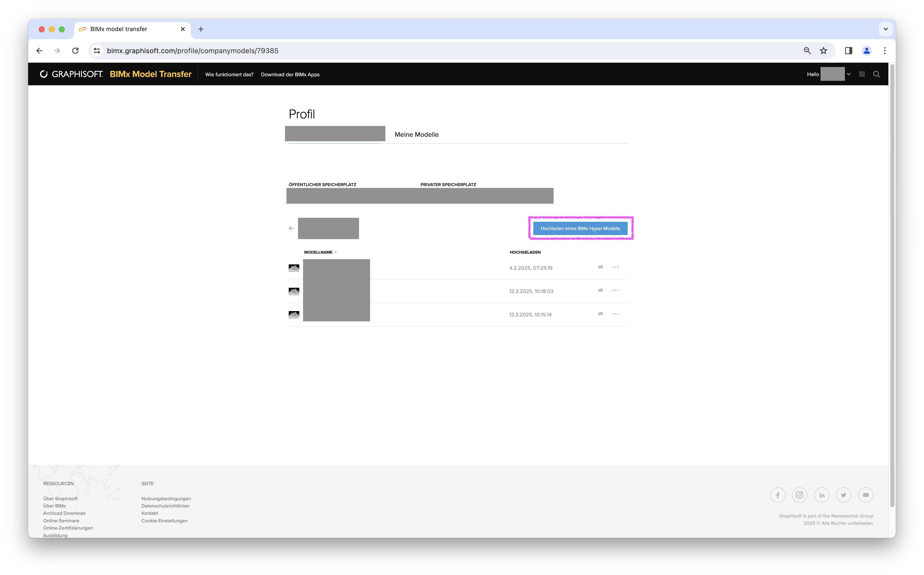Viewport: 924px width, 575px height.
Task: Select the date 12.3.2025, 10:18:03
Action: [x=531, y=291]
